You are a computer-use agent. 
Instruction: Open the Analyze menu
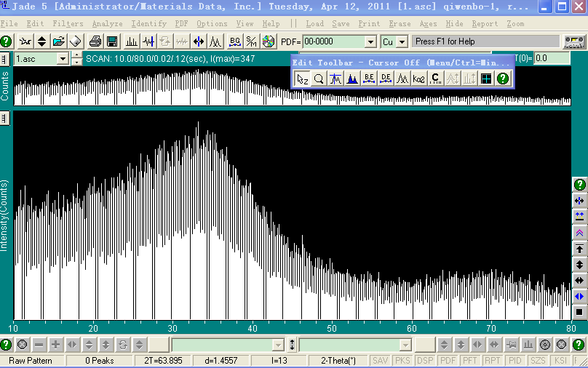click(x=108, y=24)
